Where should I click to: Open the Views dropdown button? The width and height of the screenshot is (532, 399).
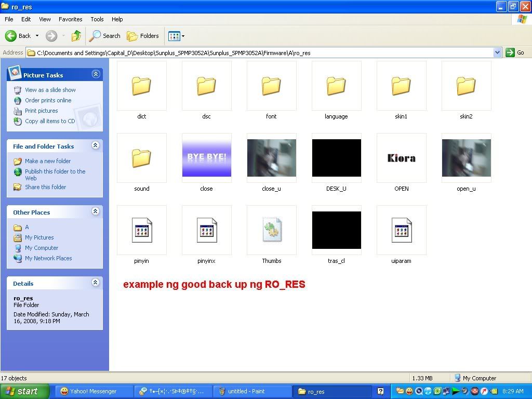click(177, 36)
